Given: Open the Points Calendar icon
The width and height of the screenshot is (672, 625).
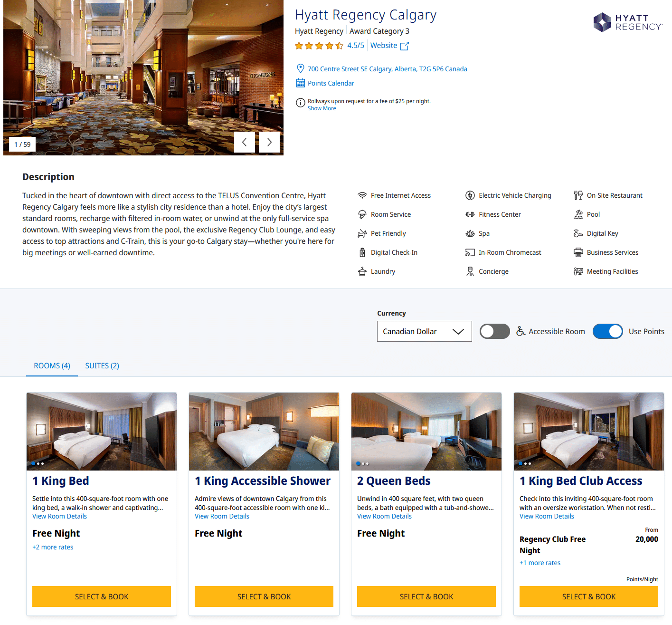Looking at the screenshot, I should pos(300,83).
